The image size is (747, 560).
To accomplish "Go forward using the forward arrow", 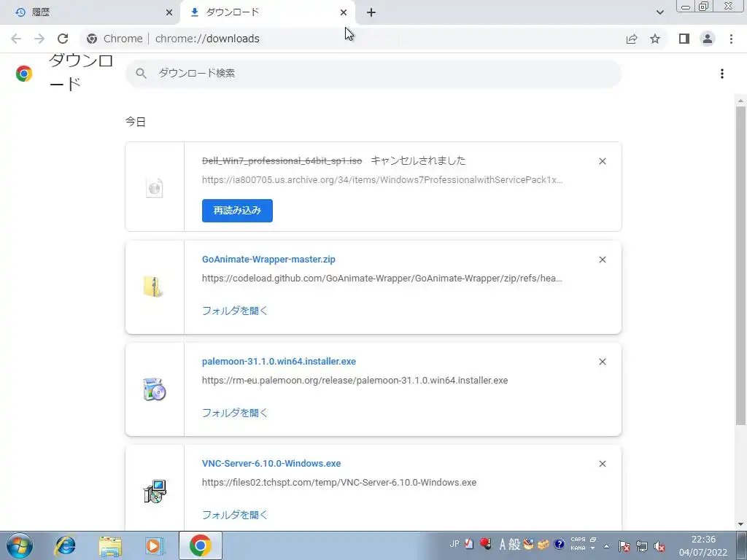I will [39, 39].
